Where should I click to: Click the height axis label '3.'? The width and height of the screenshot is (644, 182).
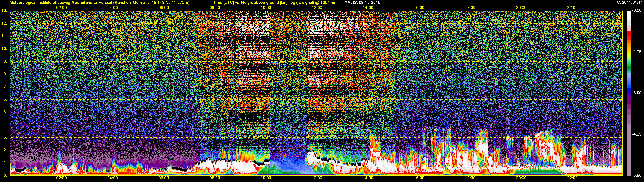pos(5,137)
